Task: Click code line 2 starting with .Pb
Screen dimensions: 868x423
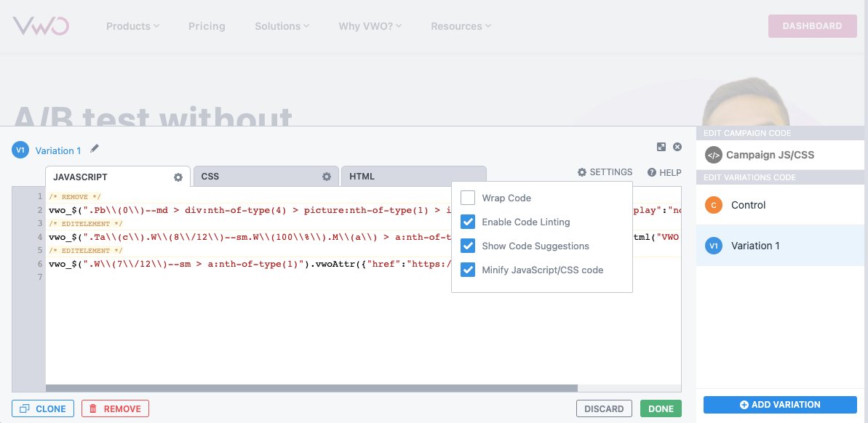Action: tap(250, 210)
